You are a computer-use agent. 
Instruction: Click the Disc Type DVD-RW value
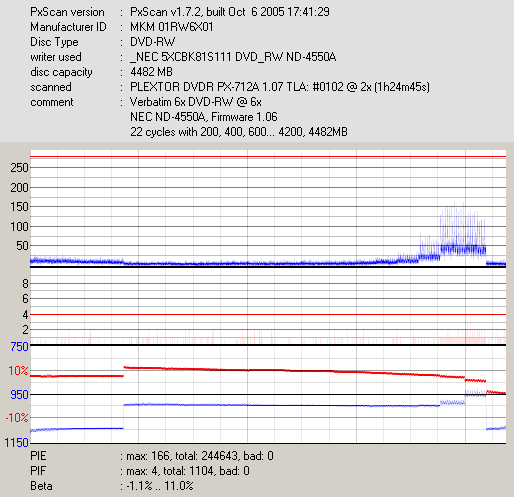pyautogui.click(x=152, y=42)
